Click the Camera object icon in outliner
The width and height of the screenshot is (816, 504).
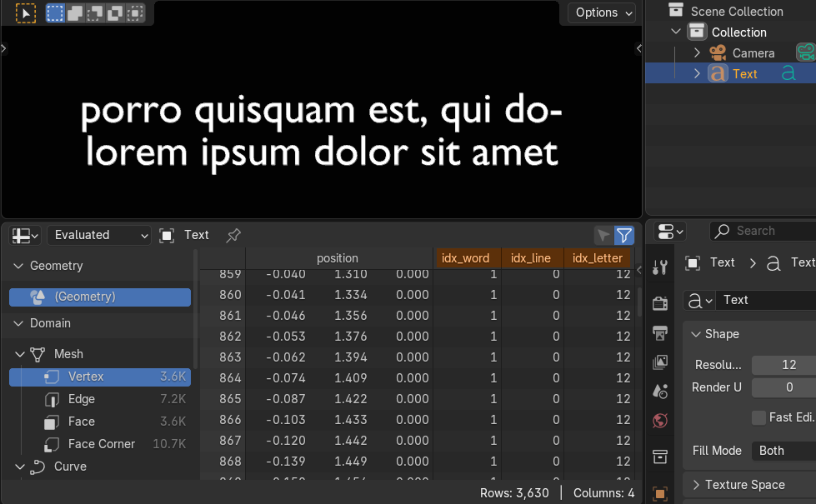coord(718,53)
